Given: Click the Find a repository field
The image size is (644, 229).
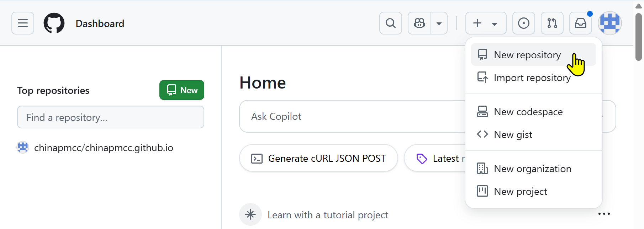Looking at the screenshot, I should (110, 117).
